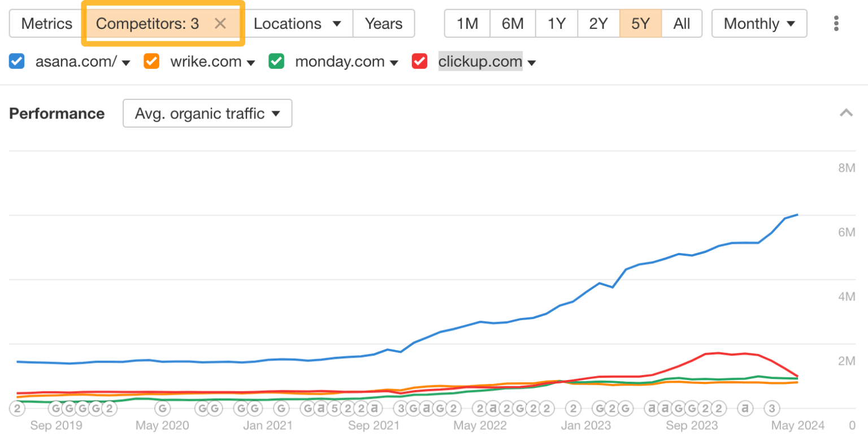
Task: Open the Years filter
Action: click(384, 23)
